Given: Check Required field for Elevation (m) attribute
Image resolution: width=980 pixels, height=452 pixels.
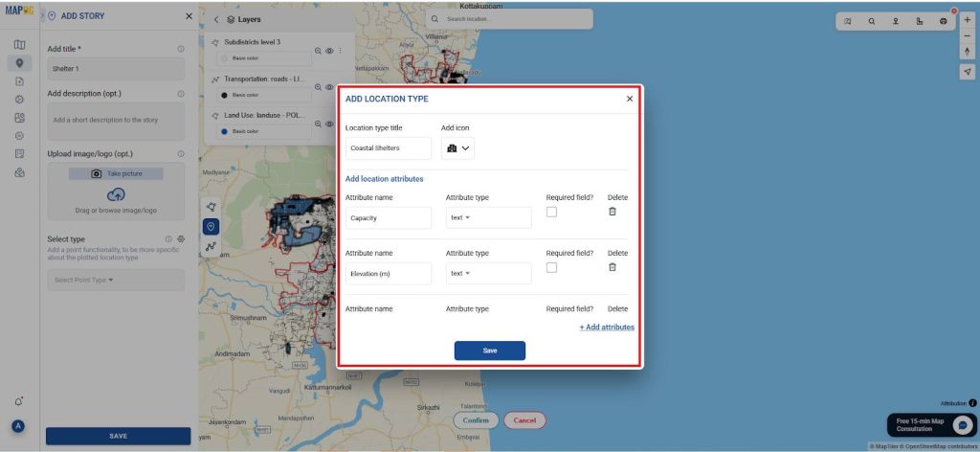Looking at the screenshot, I should (551, 267).
